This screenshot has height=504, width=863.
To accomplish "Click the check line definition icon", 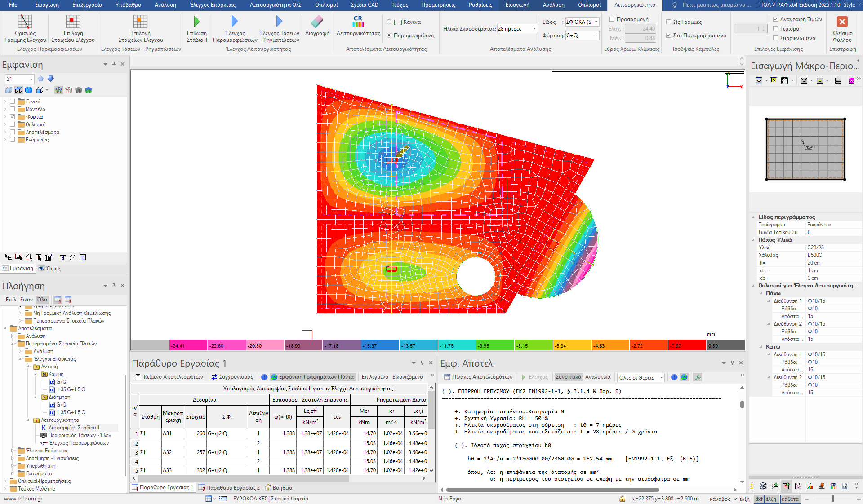I will (25, 22).
